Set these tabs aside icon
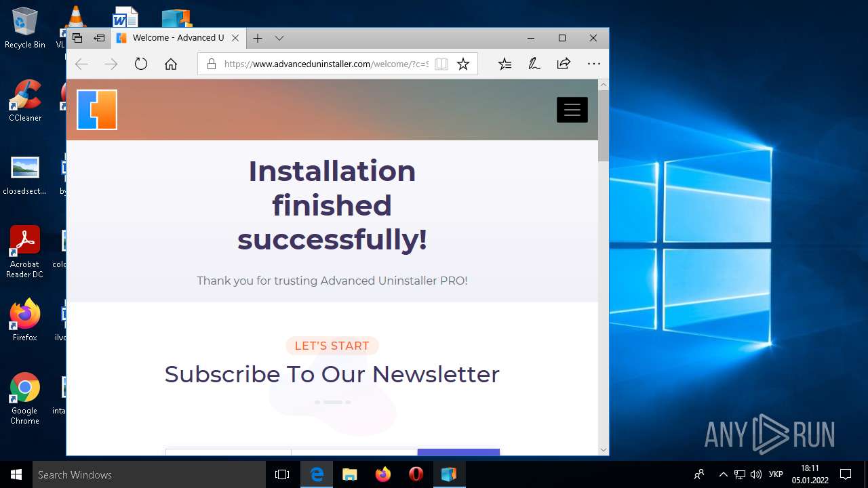 [x=99, y=38]
